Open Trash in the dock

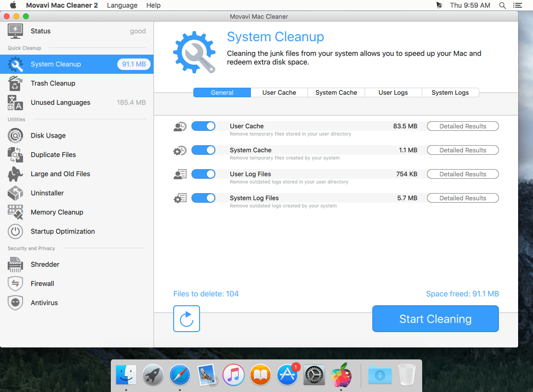[x=407, y=375]
